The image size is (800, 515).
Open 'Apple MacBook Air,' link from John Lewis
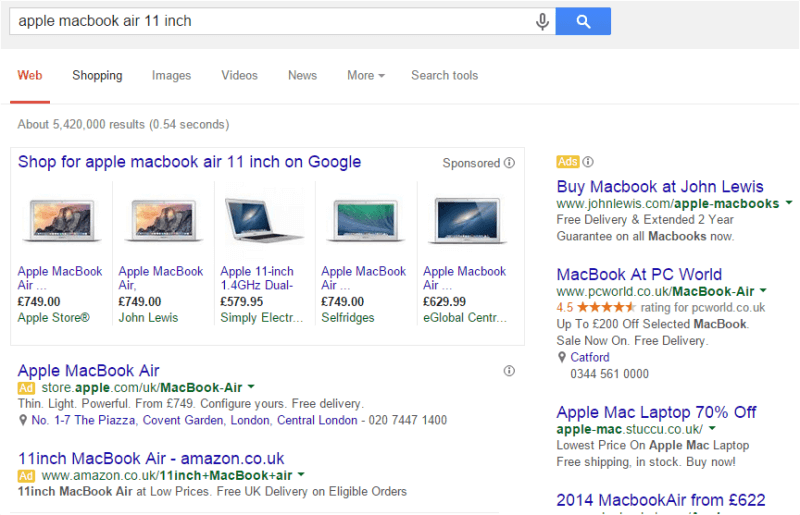(161, 278)
